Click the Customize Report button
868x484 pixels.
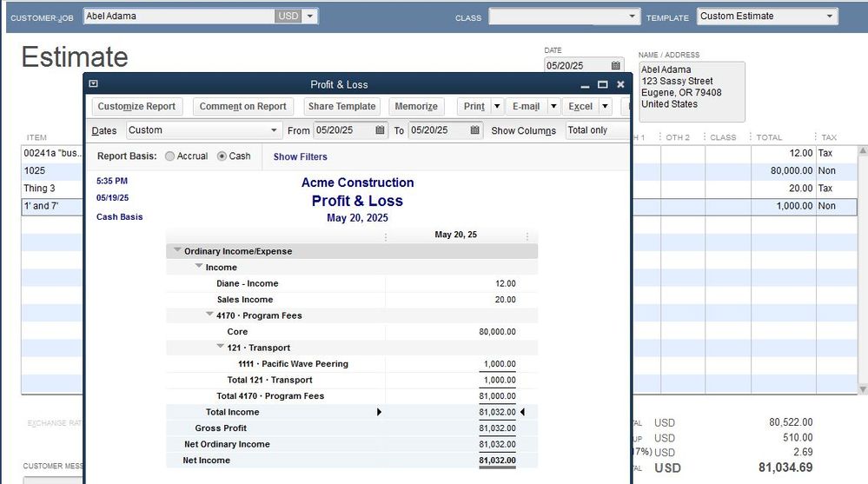coord(136,106)
